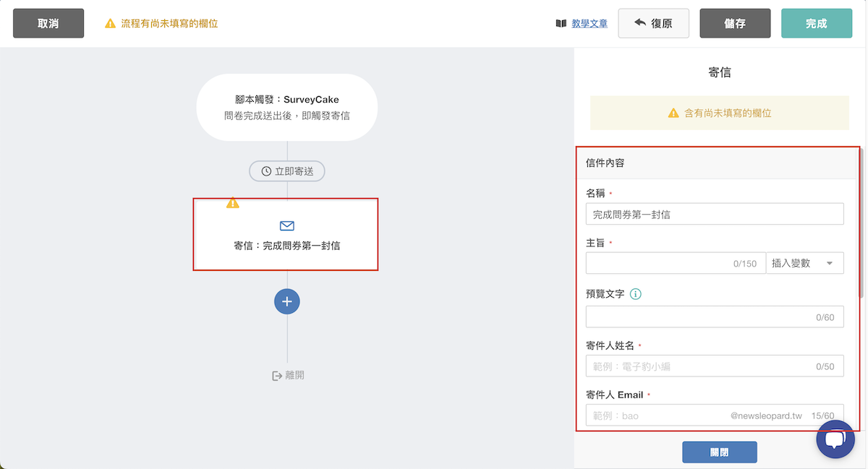Screen dimensions: 868x469
Task: Click the 儲存 save button
Action: (735, 23)
